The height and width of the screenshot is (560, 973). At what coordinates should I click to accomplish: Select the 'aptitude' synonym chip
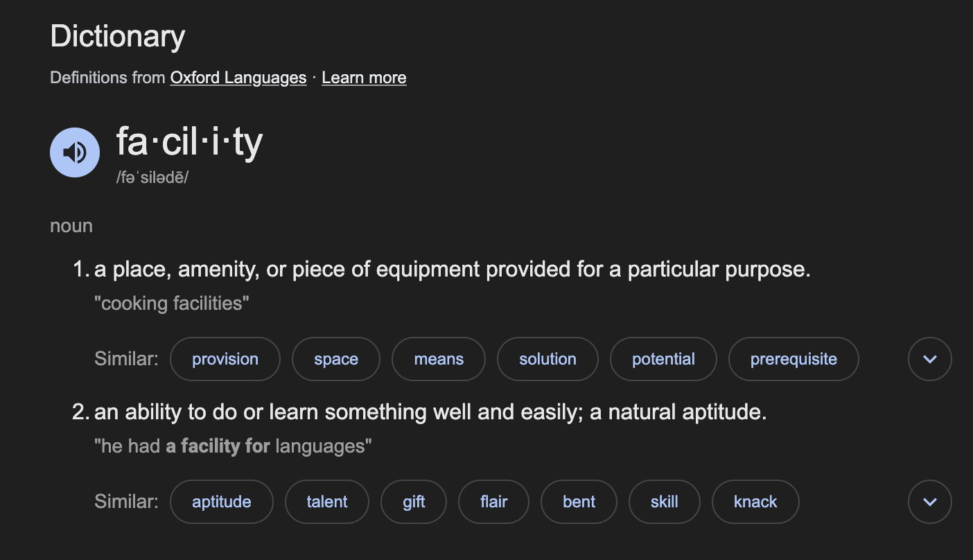pos(222,502)
